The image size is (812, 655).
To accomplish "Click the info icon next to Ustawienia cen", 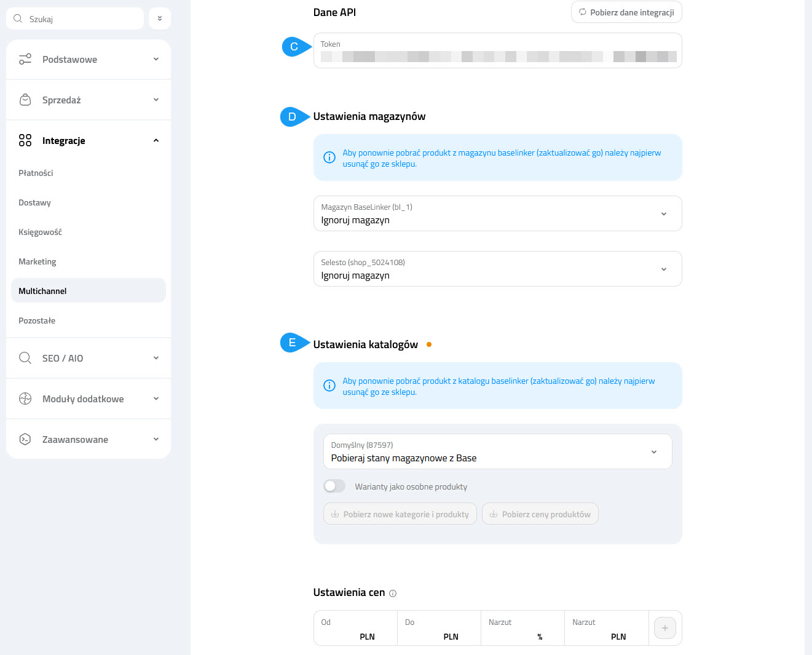I will click(393, 593).
